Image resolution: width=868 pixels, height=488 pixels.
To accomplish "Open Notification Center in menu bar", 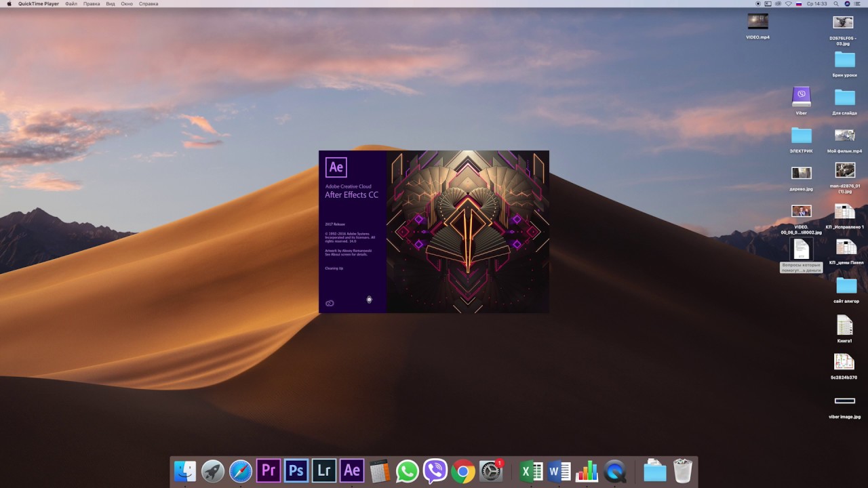I will (x=859, y=3).
